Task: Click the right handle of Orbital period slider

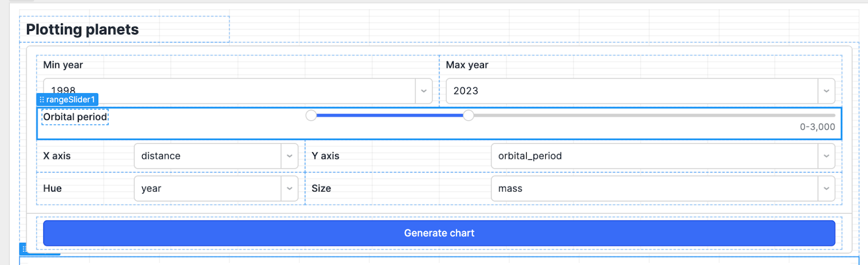Action: click(x=468, y=115)
